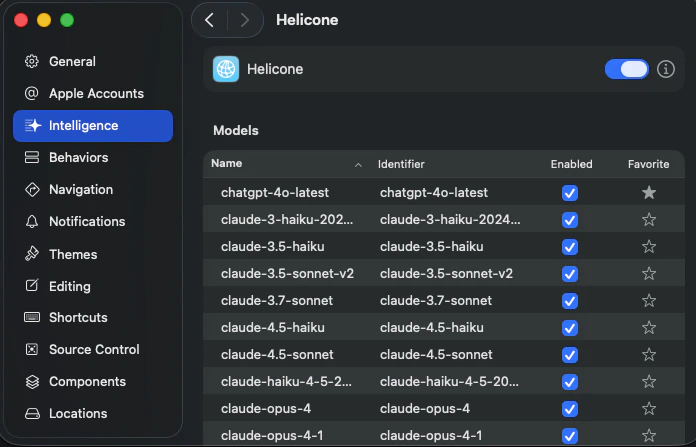Select the Editing sidebar item

93,286
